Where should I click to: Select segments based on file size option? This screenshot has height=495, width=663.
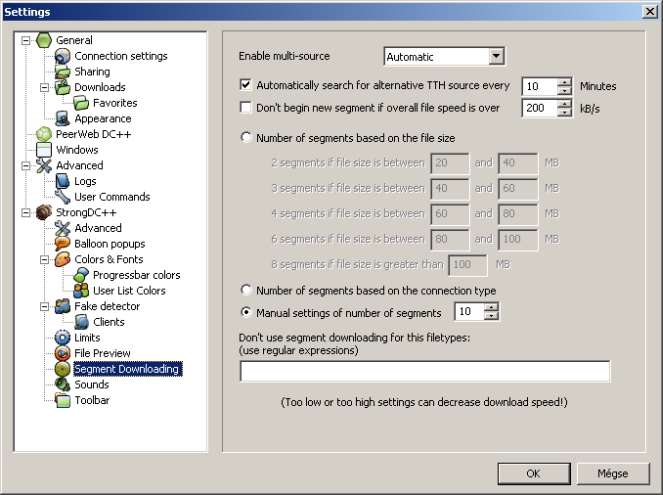[247, 139]
